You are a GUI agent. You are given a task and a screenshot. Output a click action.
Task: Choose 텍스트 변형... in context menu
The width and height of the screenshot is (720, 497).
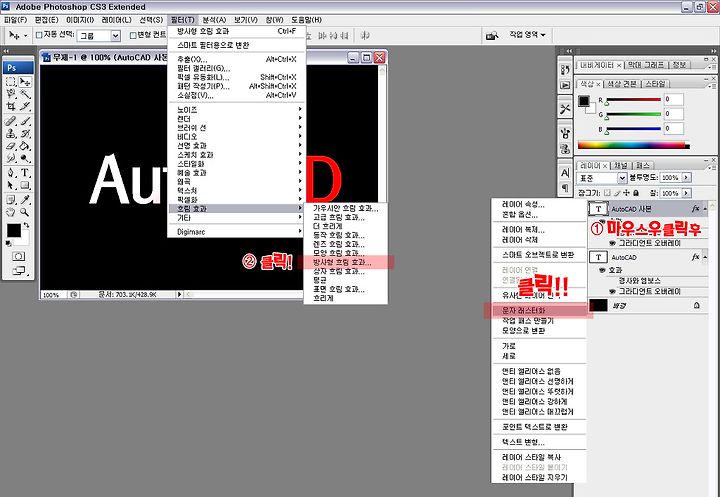click(x=523, y=442)
